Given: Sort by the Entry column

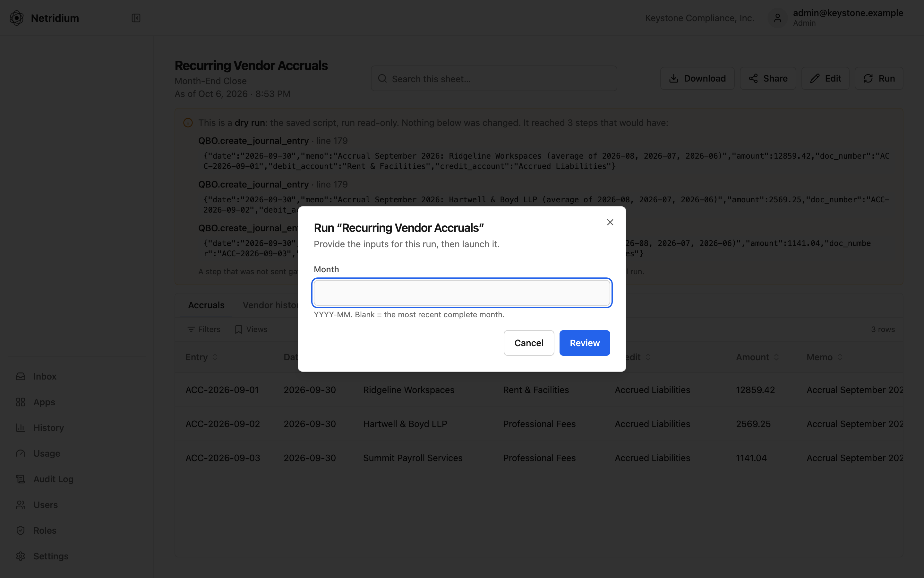Looking at the screenshot, I should [201, 357].
